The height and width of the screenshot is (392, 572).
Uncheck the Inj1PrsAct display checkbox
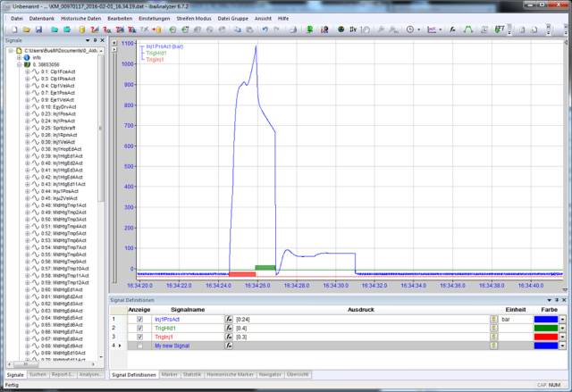click(139, 319)
